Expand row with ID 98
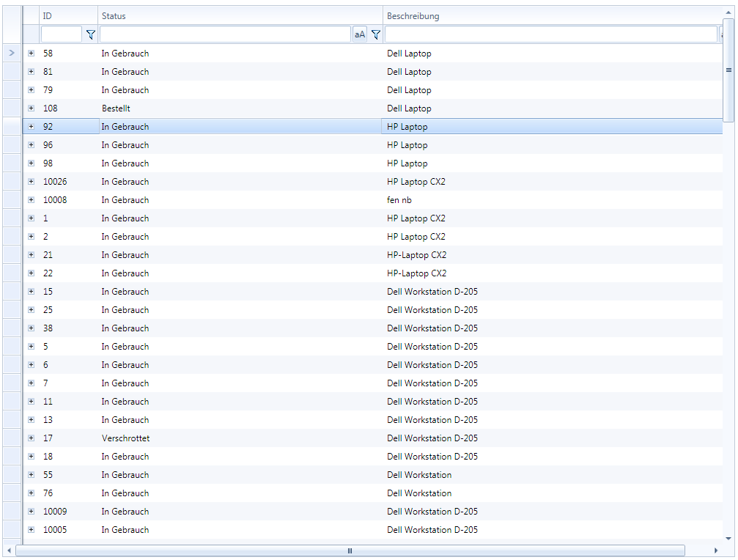The width and height of the screenshot is (738, 560). tap(31, 163)
